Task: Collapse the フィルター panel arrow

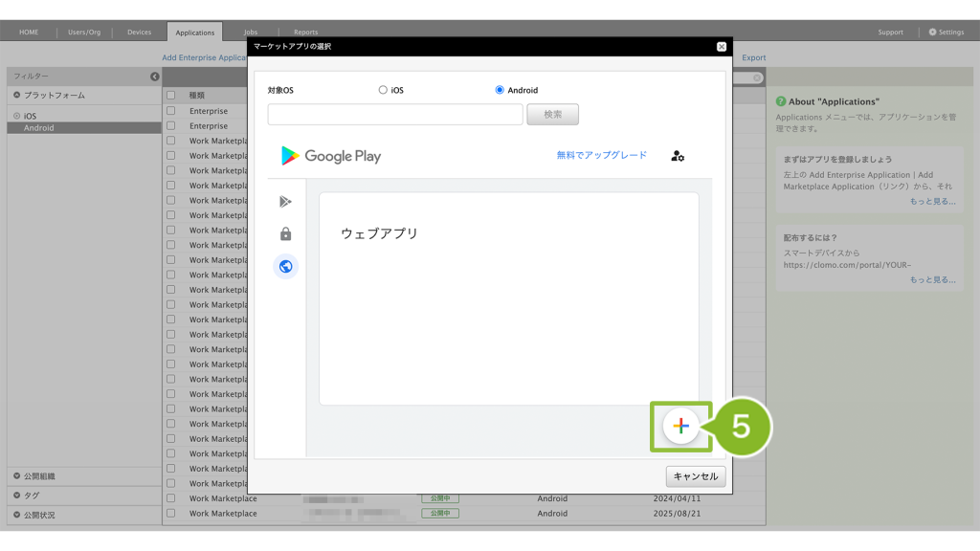Action: [155, 77]
